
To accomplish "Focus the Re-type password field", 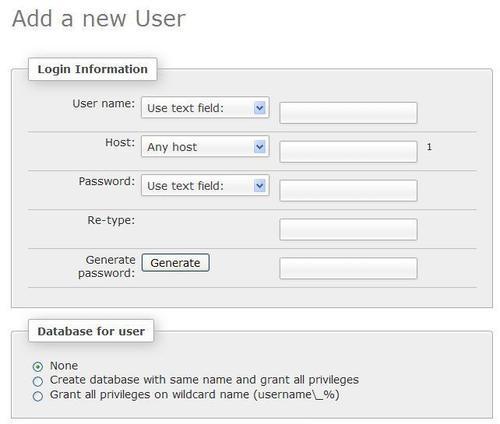I will (348, 229).
